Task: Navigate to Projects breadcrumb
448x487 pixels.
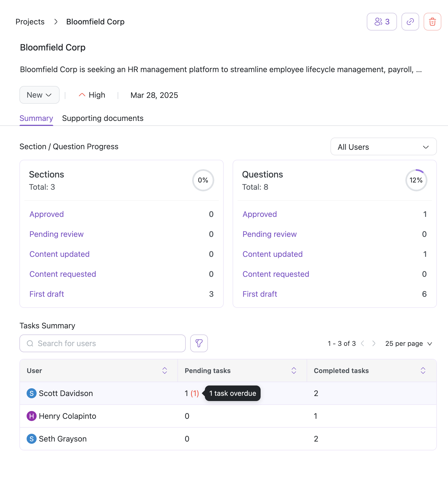Action: tap(30, 22)
